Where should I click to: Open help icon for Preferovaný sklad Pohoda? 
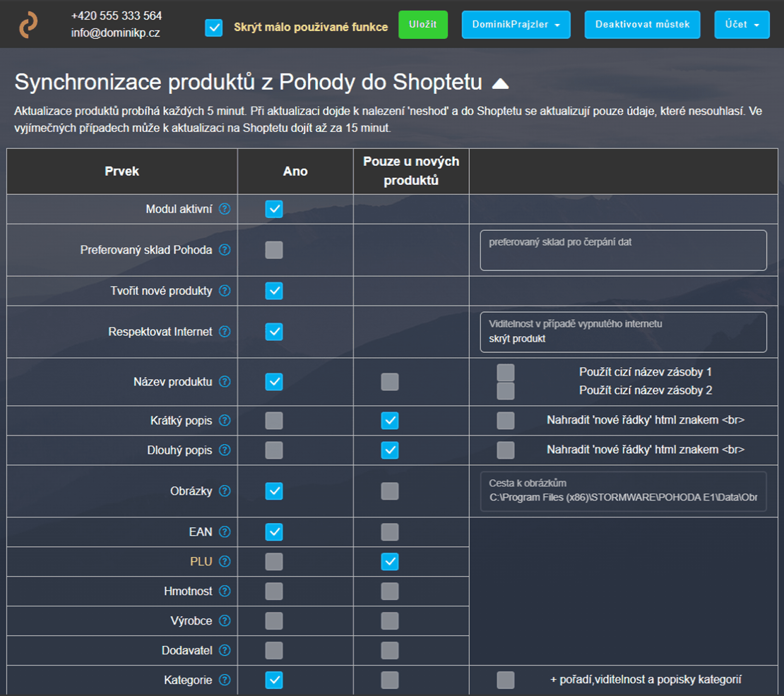click(x=225, y=250)
